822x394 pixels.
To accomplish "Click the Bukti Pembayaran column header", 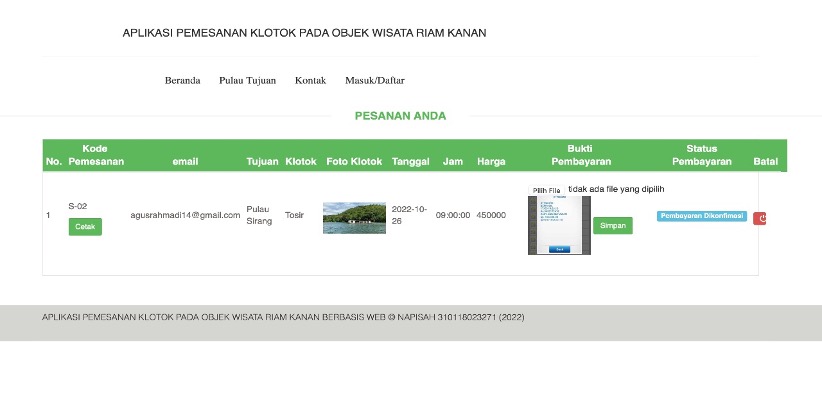I will click(581, 155).
